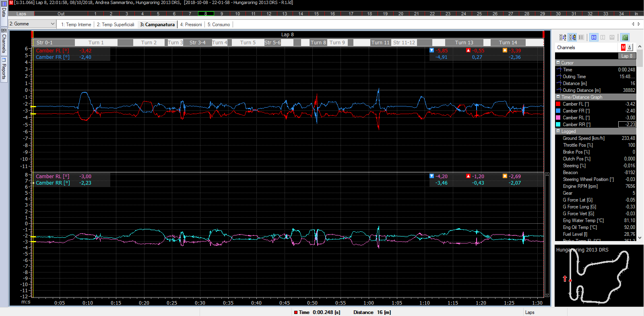Open the '5: Consumo' worksheet tab
The image size is (644, 316).
[219, 25]
